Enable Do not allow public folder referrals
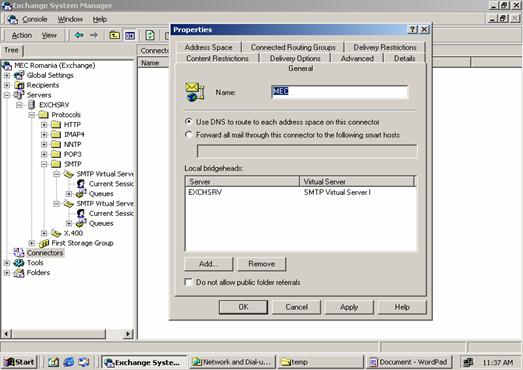Image resolution: width=523 pixels, height=370 pixels. tap(188, 282)
